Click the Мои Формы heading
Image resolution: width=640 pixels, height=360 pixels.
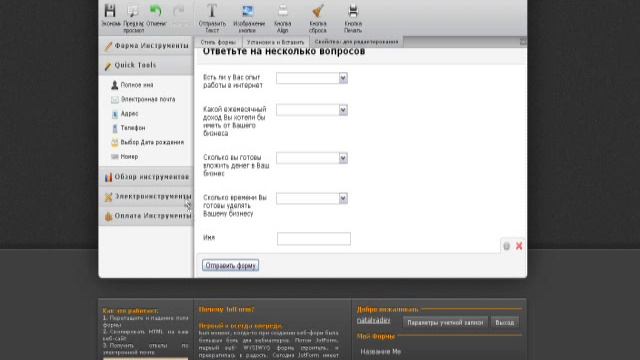coord(376,336)
